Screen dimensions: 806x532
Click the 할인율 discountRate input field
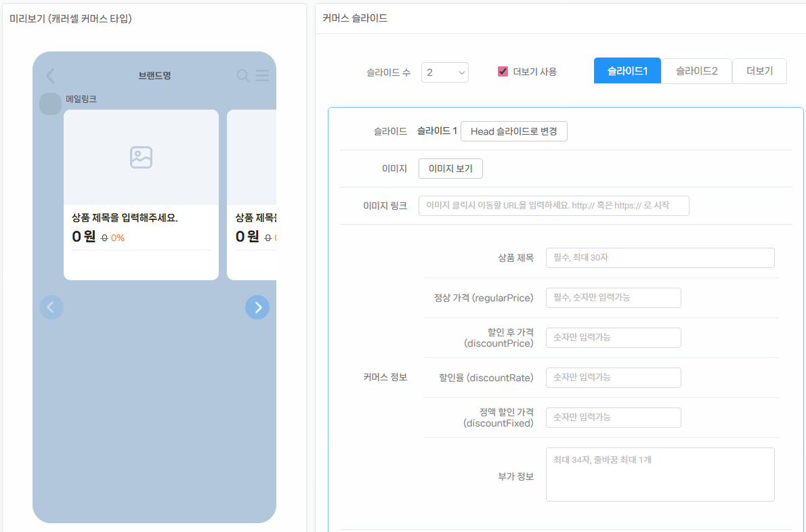[x=613, y=378]
